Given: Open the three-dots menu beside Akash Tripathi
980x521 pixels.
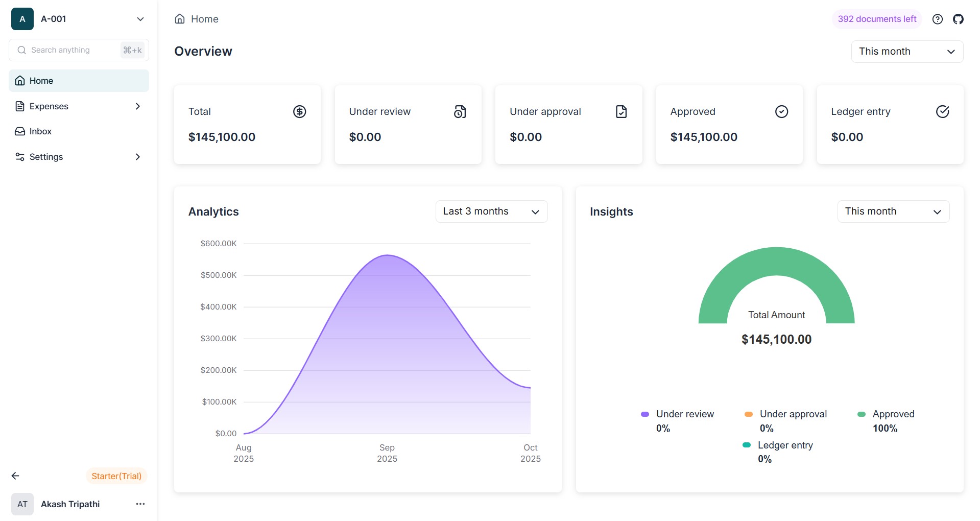Looking at the screenshot, I should tap(140, 504).
